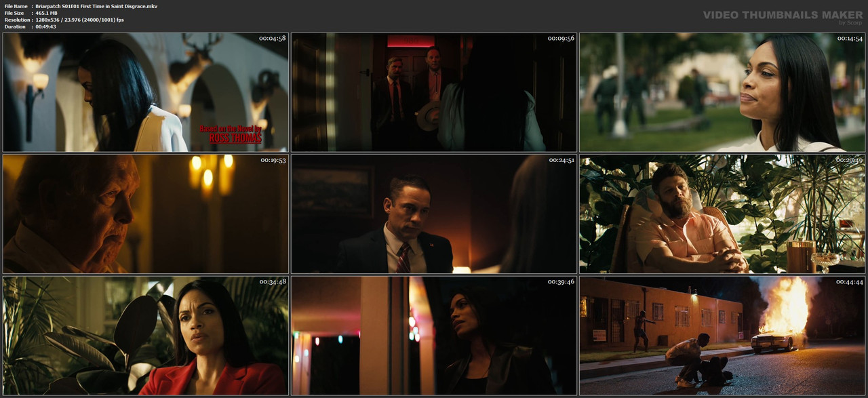868x398 pixels.
Task: Click the 'Based on the Novel by Ross Thomas' credit
Action: click(x=231, y=134)
